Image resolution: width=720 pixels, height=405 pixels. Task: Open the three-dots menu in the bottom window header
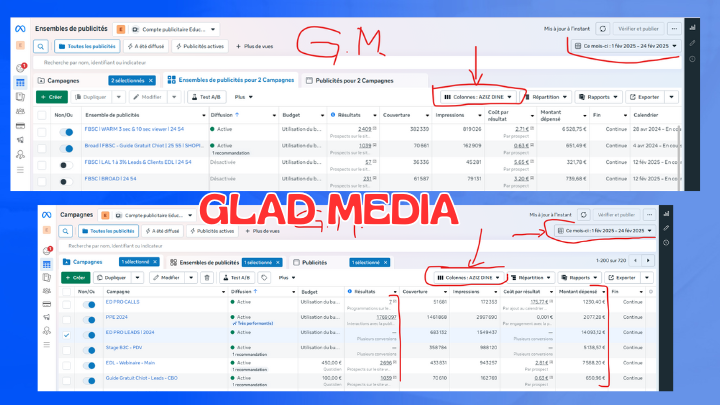pos(649,215)
